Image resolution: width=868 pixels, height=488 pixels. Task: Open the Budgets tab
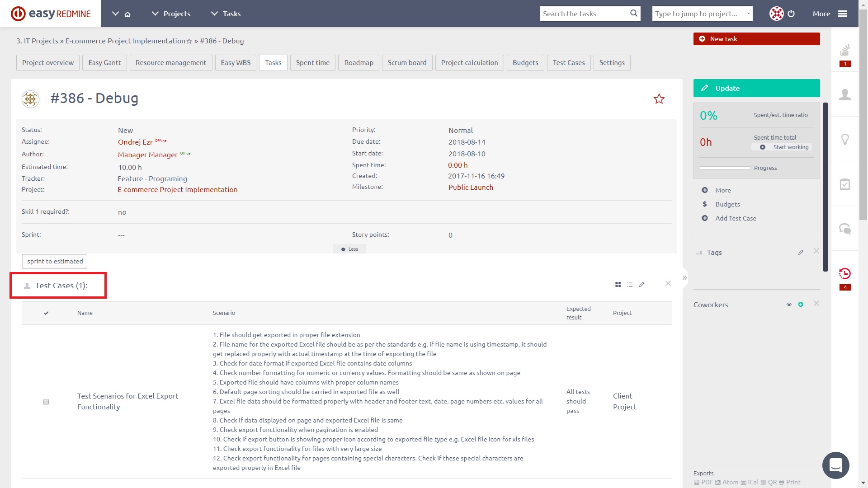(525, 63)
